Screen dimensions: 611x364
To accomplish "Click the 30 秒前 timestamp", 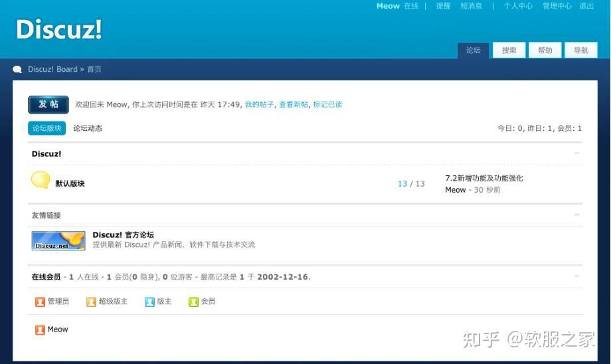I will [x=487, y=190].
